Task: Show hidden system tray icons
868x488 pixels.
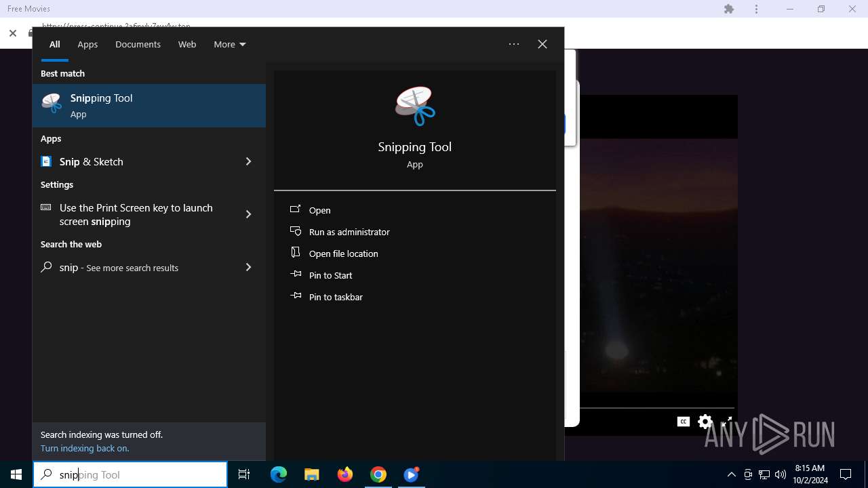Action: pos(732,474)
